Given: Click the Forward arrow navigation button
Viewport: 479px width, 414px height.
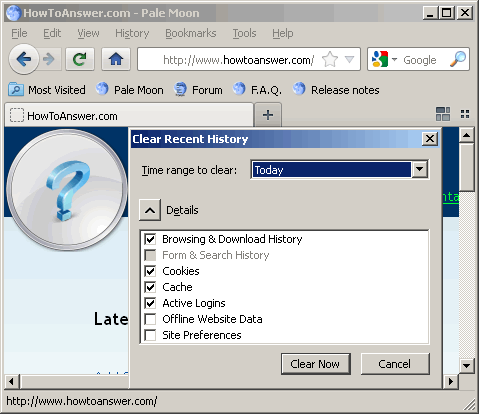Looking at the screenshot, I should 50,59.
